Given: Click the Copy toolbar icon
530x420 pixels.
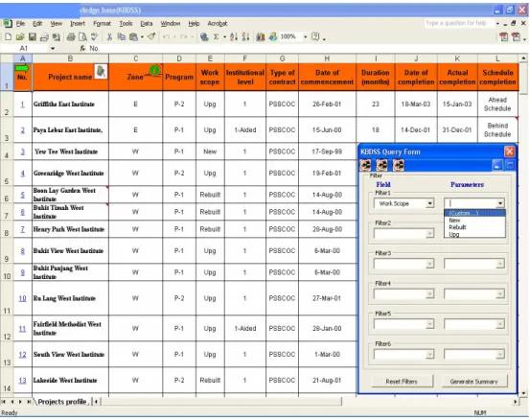Looking at the screenshot, I should 121,36.
